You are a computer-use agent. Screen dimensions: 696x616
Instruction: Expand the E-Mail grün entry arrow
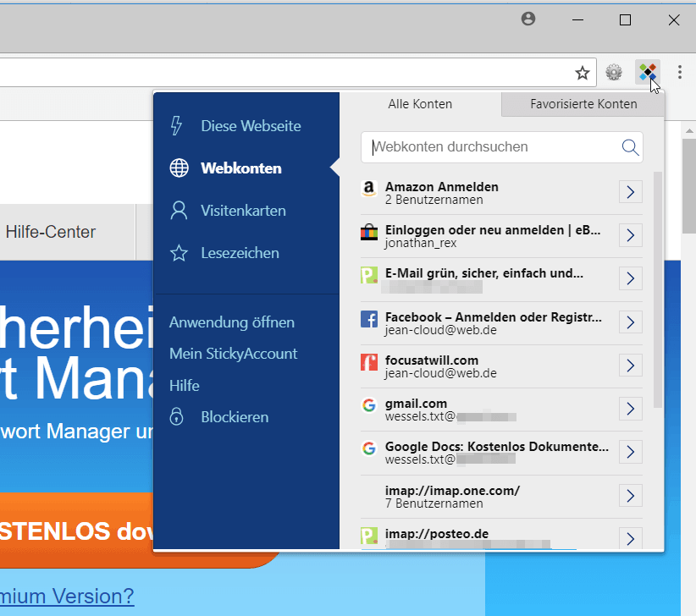click(631, 278)
